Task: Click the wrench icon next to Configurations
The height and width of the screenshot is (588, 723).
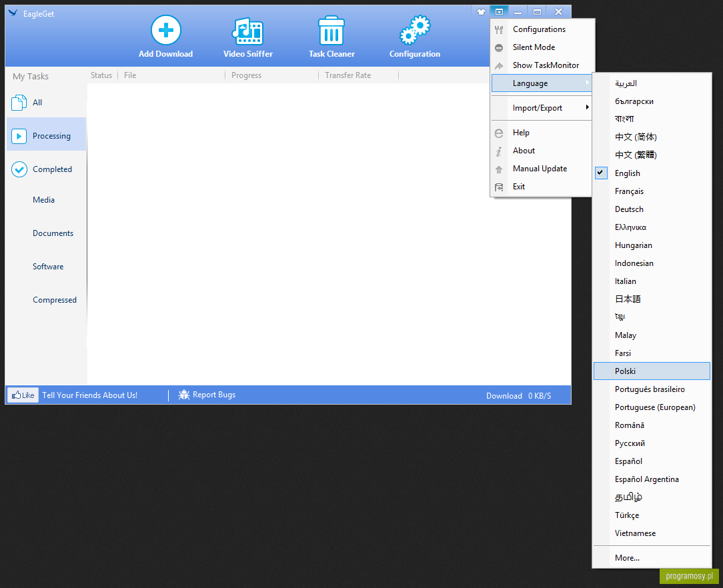Action: click(499, 30)
